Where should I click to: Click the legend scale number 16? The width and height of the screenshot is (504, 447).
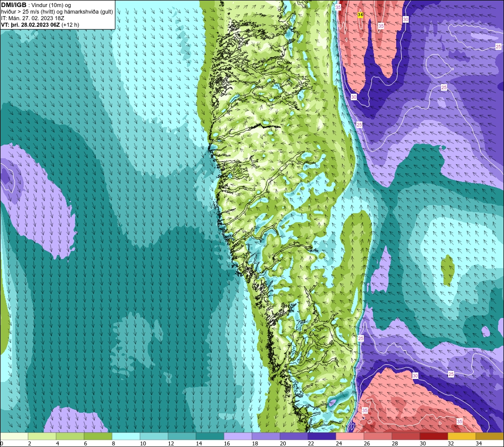[x=227, y=443]
